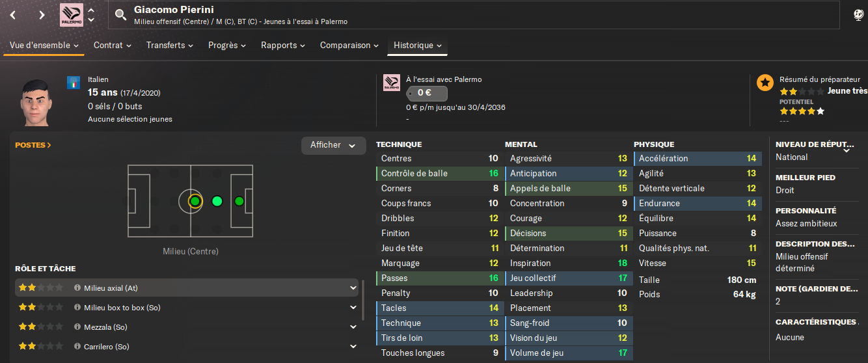Go forward with the right arrow
This screenshot has height=363, width=868.
click(42, 14)
